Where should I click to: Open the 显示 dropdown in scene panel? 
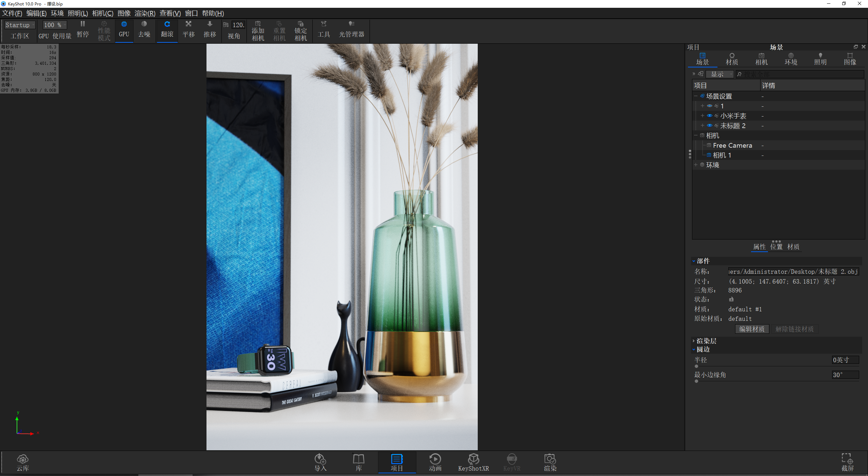(x=720, y=74)
